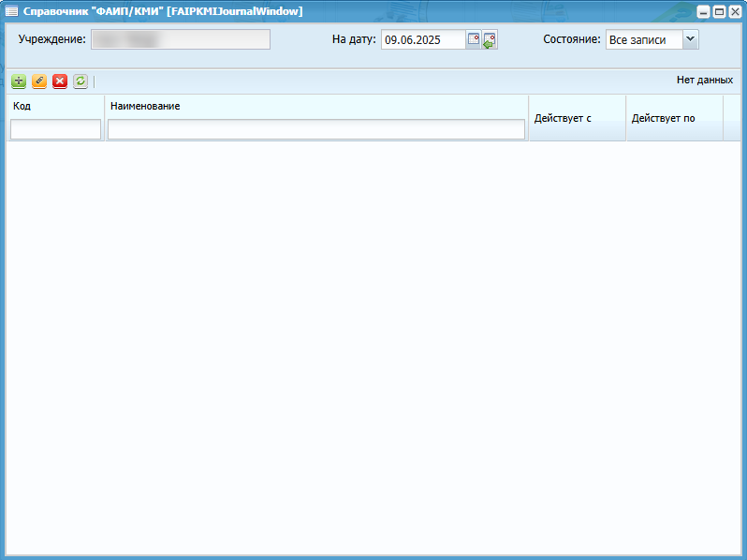Open the calendar date picker
747x560 pixels.
click(x=474, y=39)
